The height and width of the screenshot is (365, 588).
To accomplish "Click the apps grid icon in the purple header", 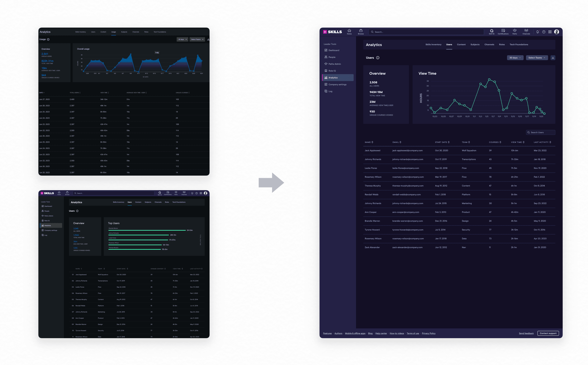I will (550, 32).
